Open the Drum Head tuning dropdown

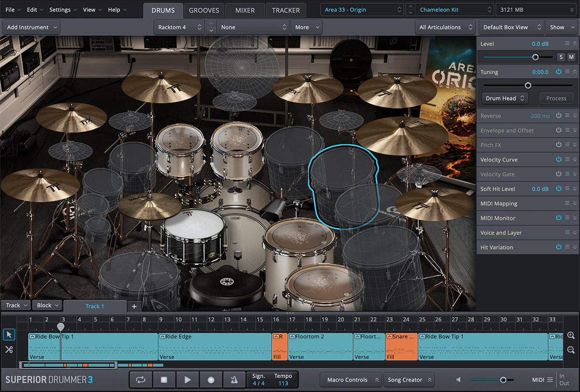(x=505, y=98)
